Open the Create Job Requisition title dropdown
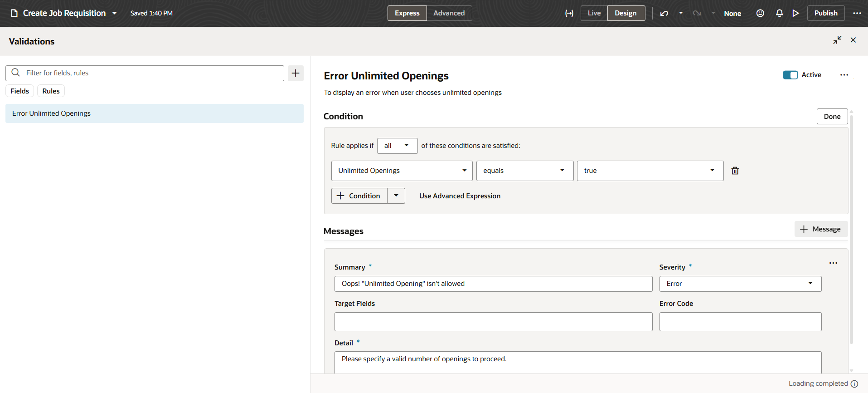Screen dimensions: 868x393 pos(115,13)
